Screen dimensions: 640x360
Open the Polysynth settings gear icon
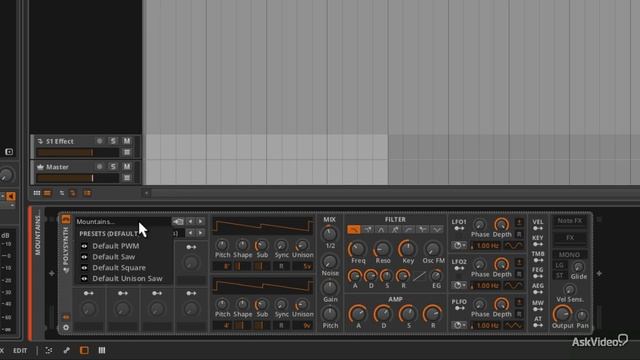(x=66, y=327)
